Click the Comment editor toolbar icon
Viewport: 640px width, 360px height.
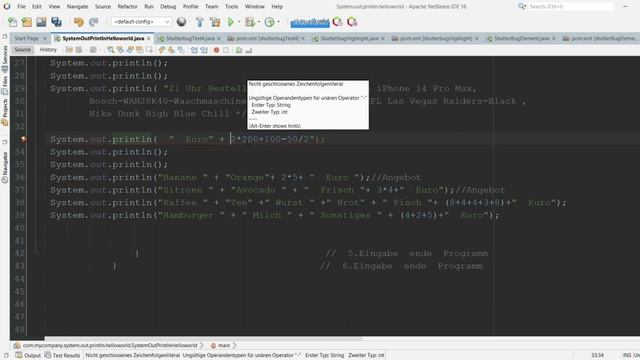pyautogui.click(x=239, y=50)
